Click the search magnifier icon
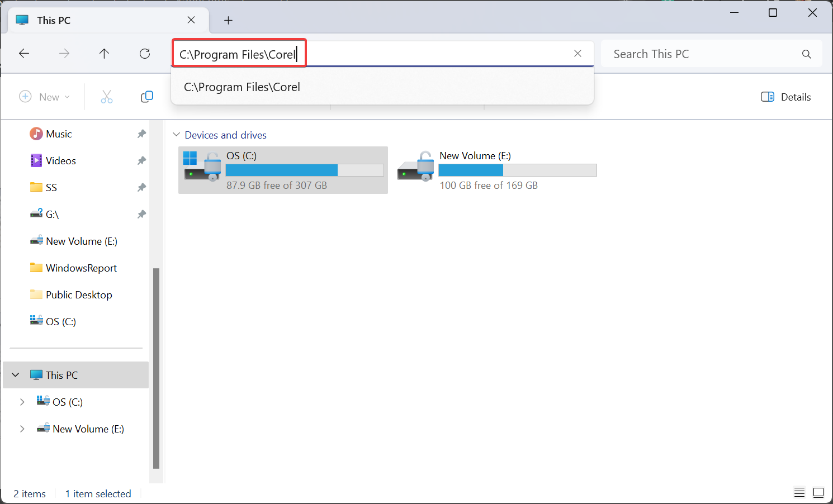The width and height of the screenshot is (833, 504). 806,54
